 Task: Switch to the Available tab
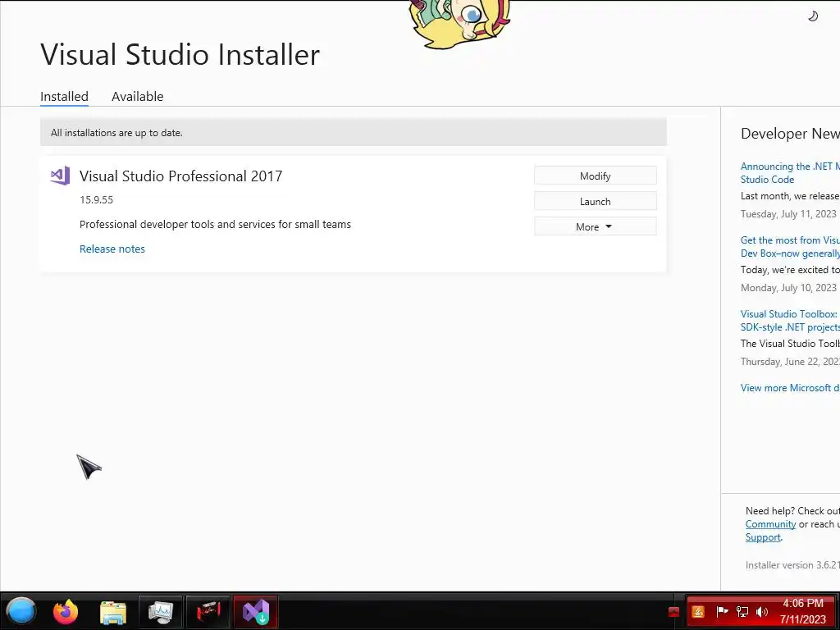137,97
